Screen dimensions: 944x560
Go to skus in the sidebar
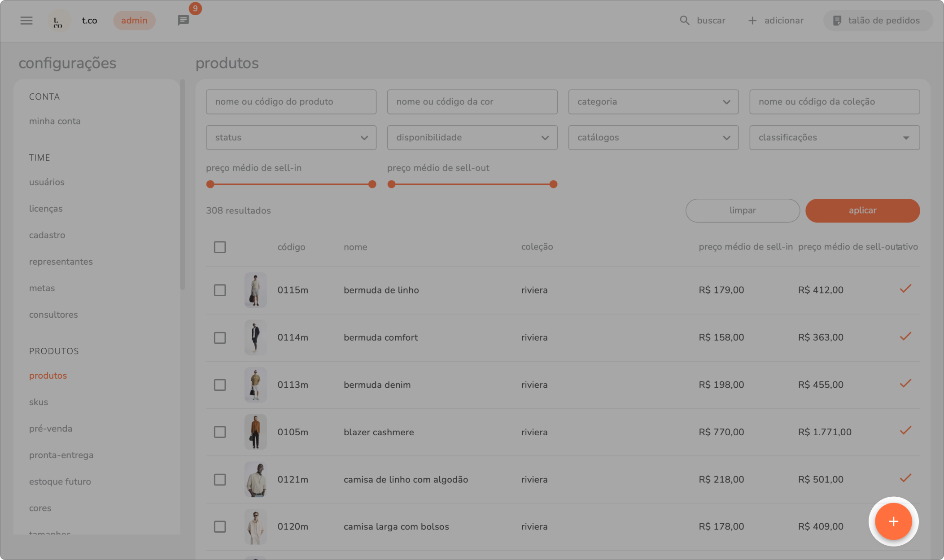39,402
